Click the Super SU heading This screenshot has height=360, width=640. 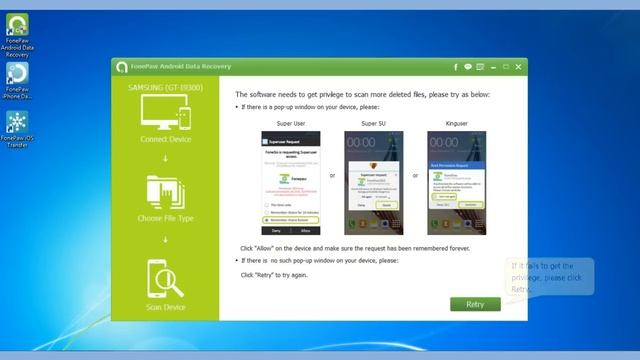[373, 123]
